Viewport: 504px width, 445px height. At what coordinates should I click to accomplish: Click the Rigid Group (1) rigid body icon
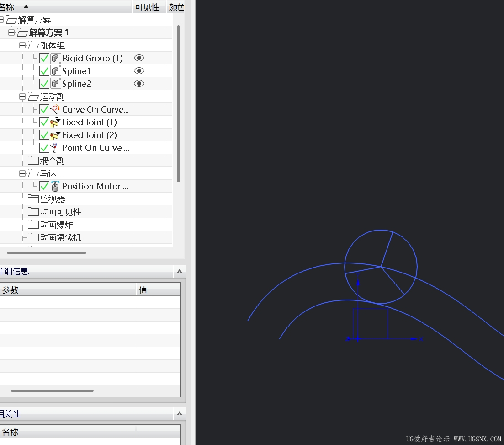[55, 58]
